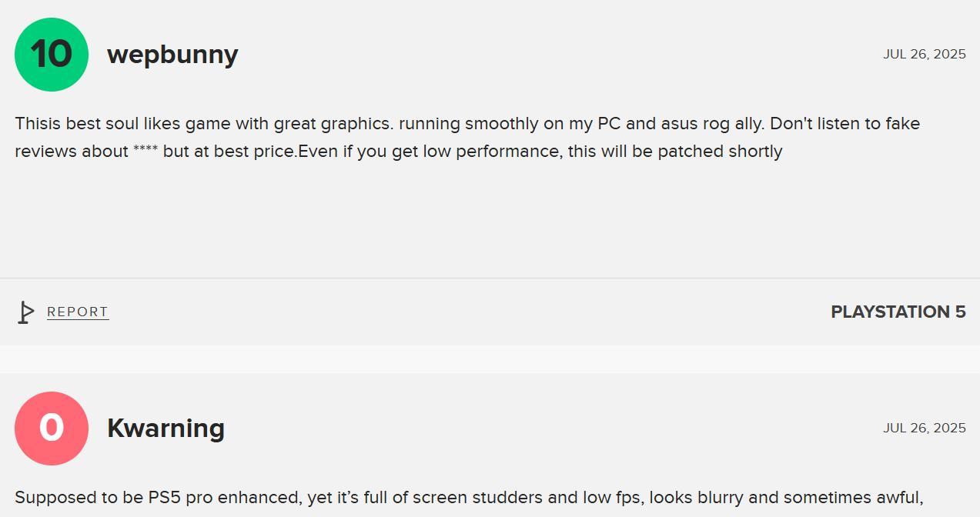Click the green score 10 badge

coord(52,55)
